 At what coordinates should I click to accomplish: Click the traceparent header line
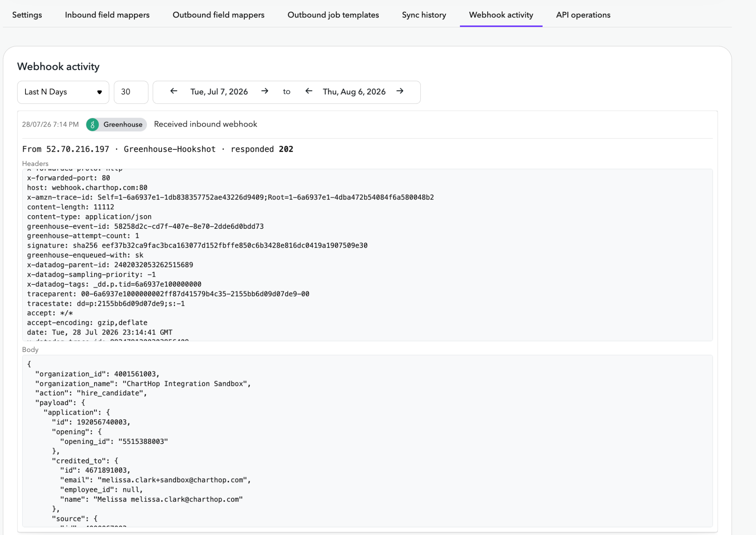point(168,294)
